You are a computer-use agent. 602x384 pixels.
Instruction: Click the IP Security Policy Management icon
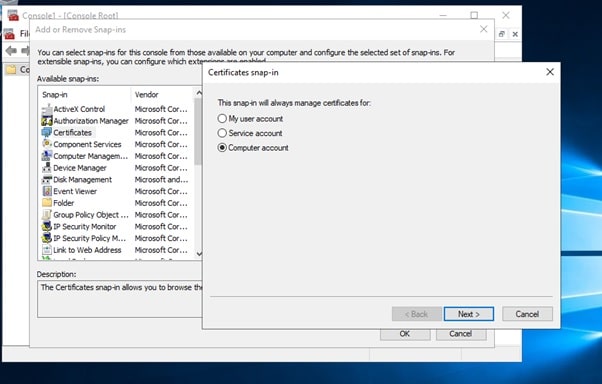47,238
